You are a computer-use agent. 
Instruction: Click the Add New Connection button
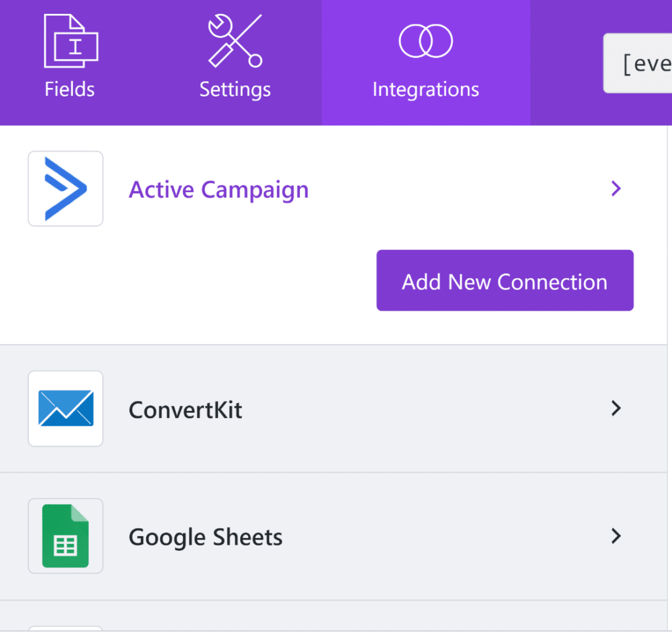tap(505, 280)
